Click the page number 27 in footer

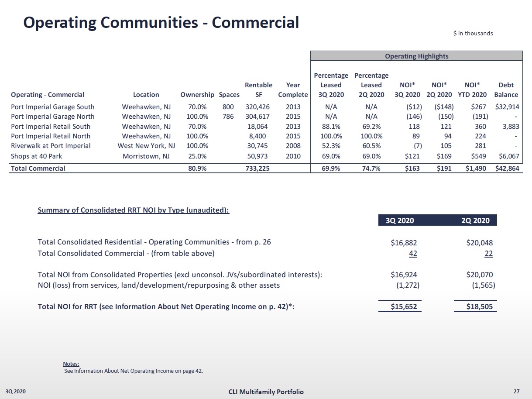coord(517,392)
